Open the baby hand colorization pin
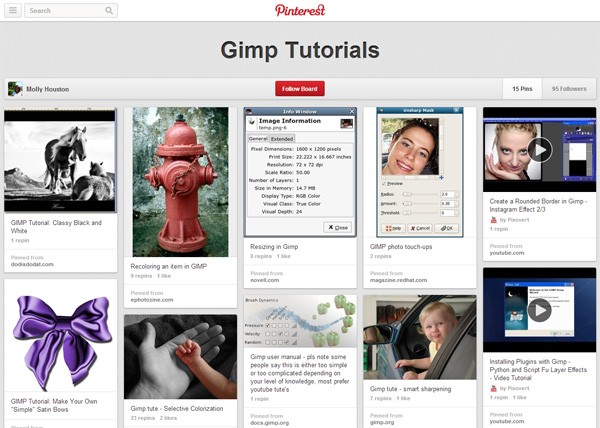Viewport: 600px width, 428px height. click(x=180, y=356)
